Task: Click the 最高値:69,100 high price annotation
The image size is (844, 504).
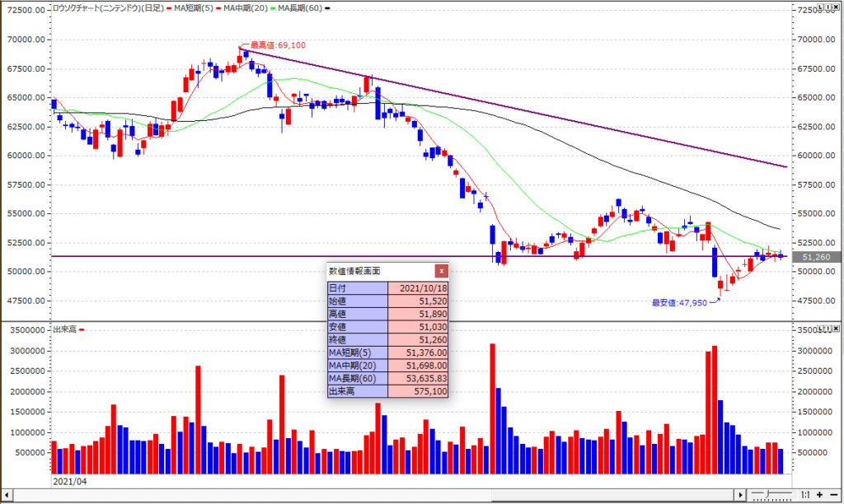Action: (x=279, y=45)
